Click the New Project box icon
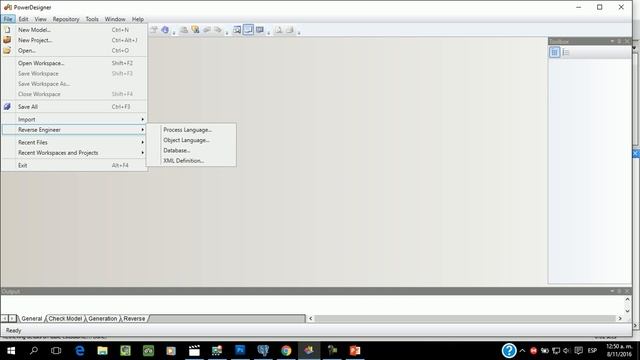640x360 pixels. click(x=7, y=40)
